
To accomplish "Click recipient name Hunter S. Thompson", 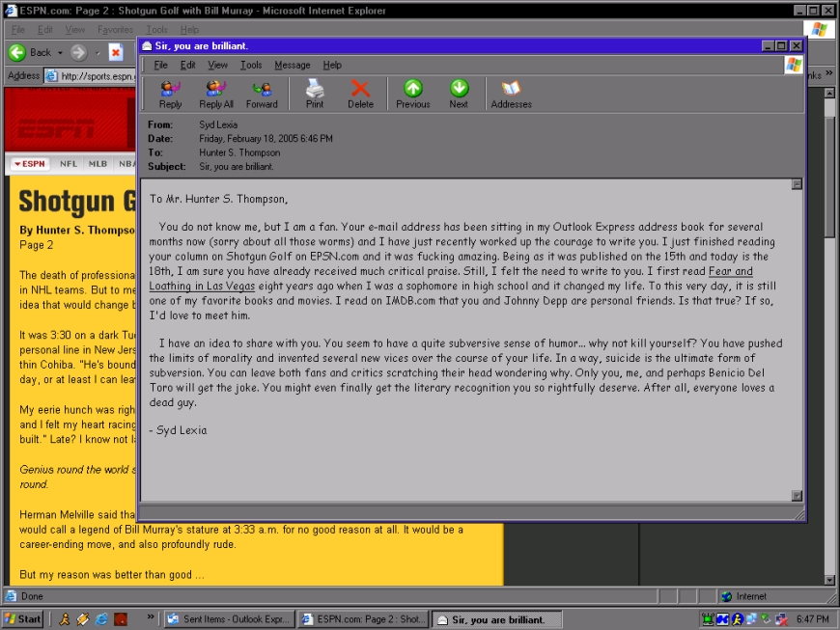I will 239,152.
